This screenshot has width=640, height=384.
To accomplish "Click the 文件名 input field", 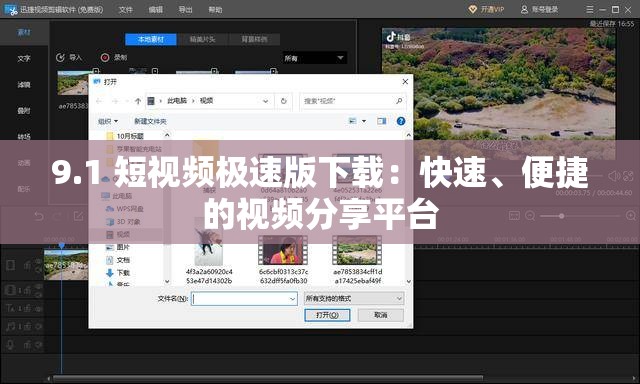I will (244, 299).
